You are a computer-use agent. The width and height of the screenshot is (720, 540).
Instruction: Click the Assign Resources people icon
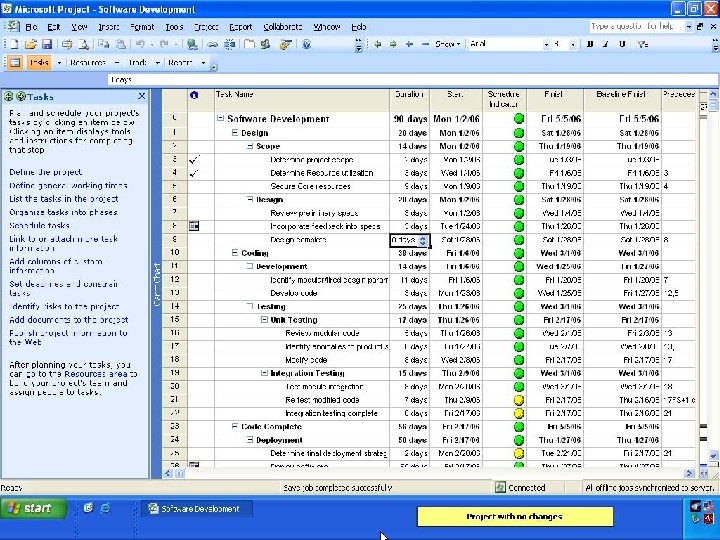[265, 45]
